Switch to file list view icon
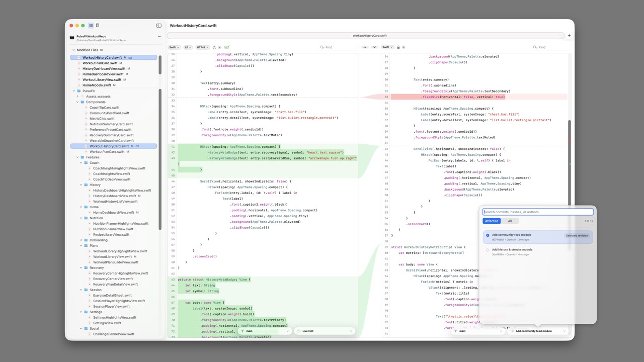644x362 pixels. [91, 26]
